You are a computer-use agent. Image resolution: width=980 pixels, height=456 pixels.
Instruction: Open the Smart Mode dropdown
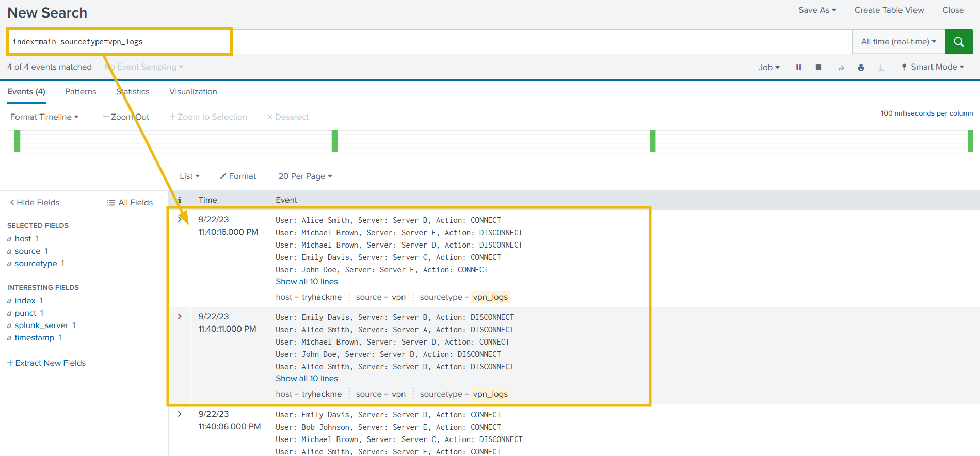[933, 67]
